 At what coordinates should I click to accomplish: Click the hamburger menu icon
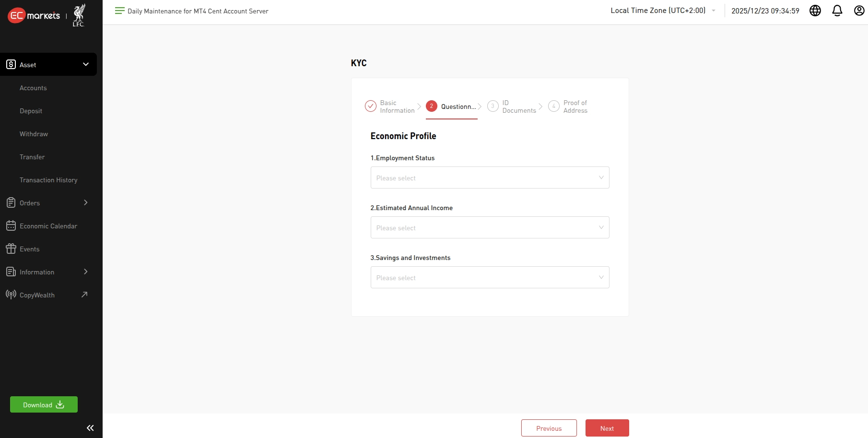[x=119, y=11]
